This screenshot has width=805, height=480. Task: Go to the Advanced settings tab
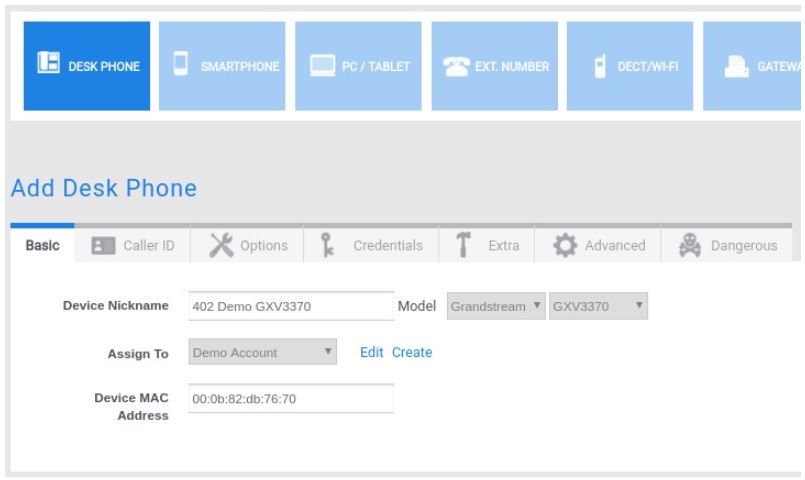point(596,246)
